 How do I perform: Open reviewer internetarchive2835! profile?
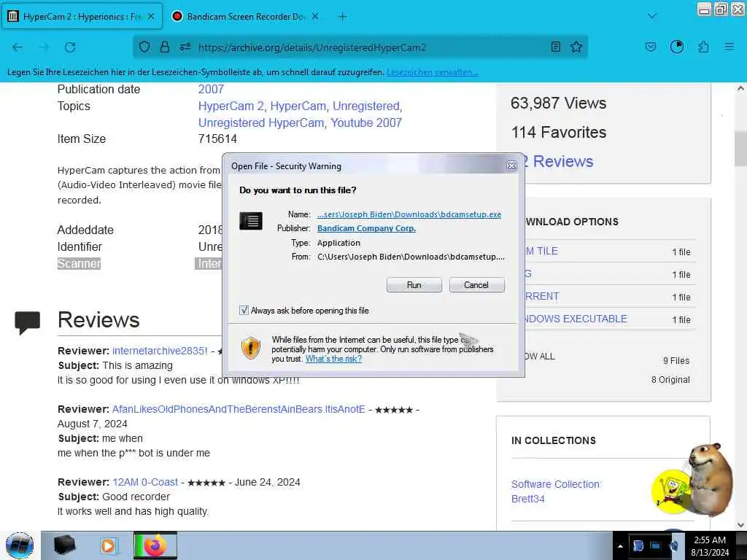(160, 351)
